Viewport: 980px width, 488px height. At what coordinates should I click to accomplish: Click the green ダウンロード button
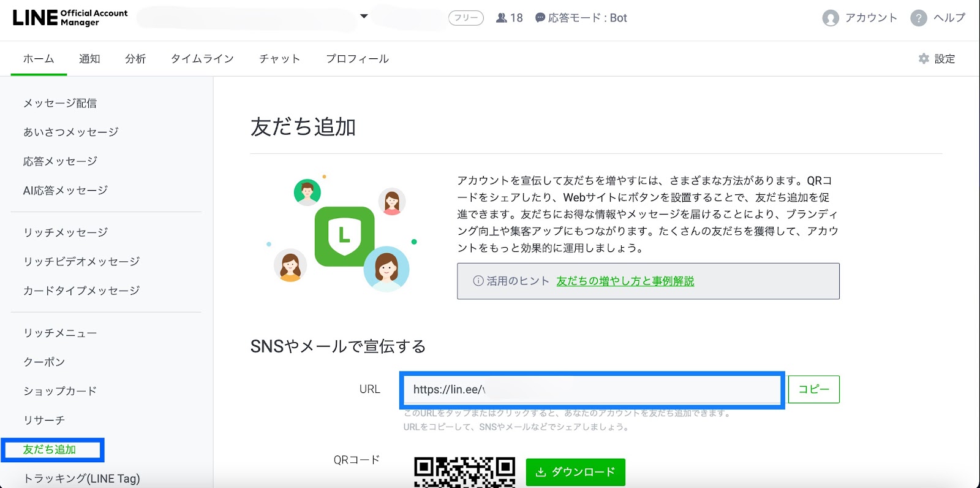click(x=576, y=472)
